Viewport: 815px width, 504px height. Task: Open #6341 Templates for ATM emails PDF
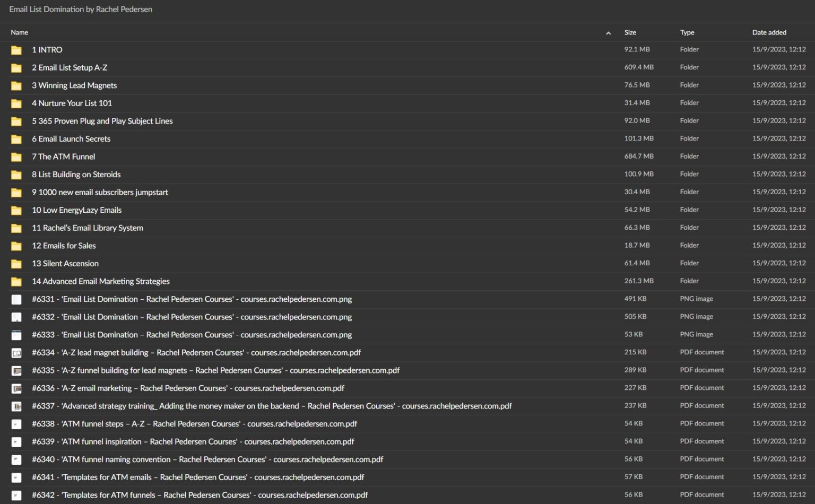tap(197, 477)
